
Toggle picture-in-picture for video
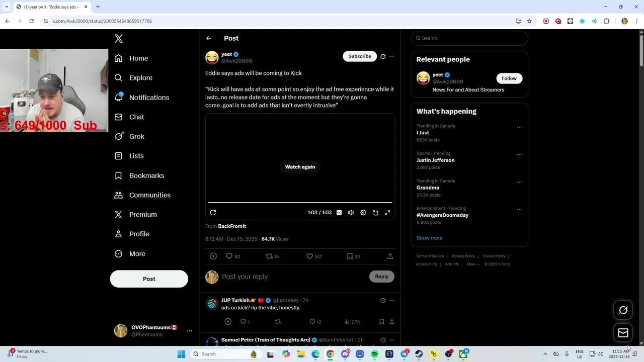(375, 213)
